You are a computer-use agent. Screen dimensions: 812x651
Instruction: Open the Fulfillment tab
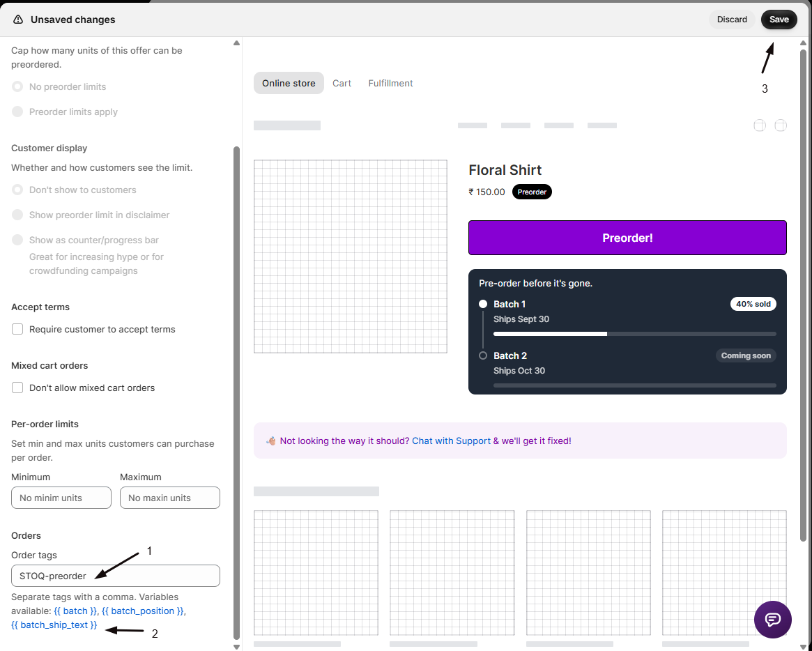coord(390,84)
